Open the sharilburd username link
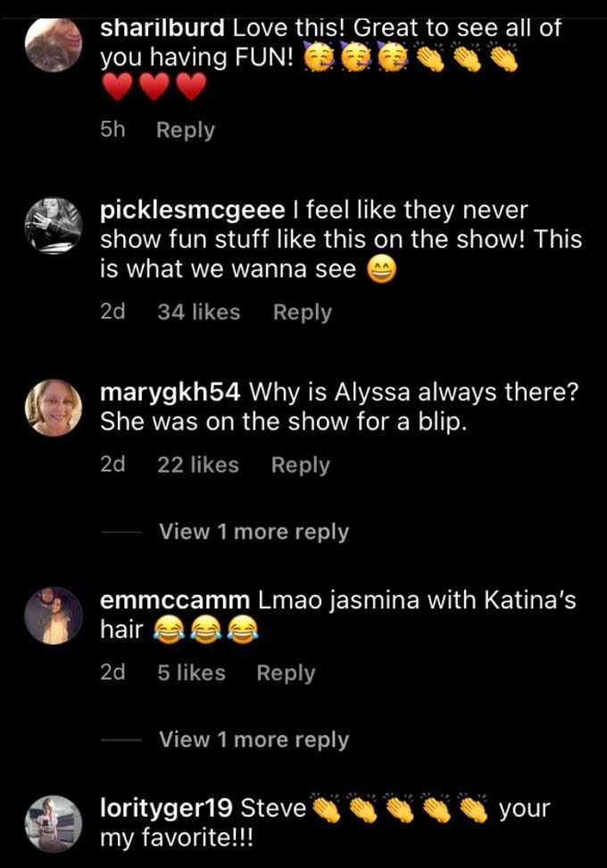 tap(162, 29)
